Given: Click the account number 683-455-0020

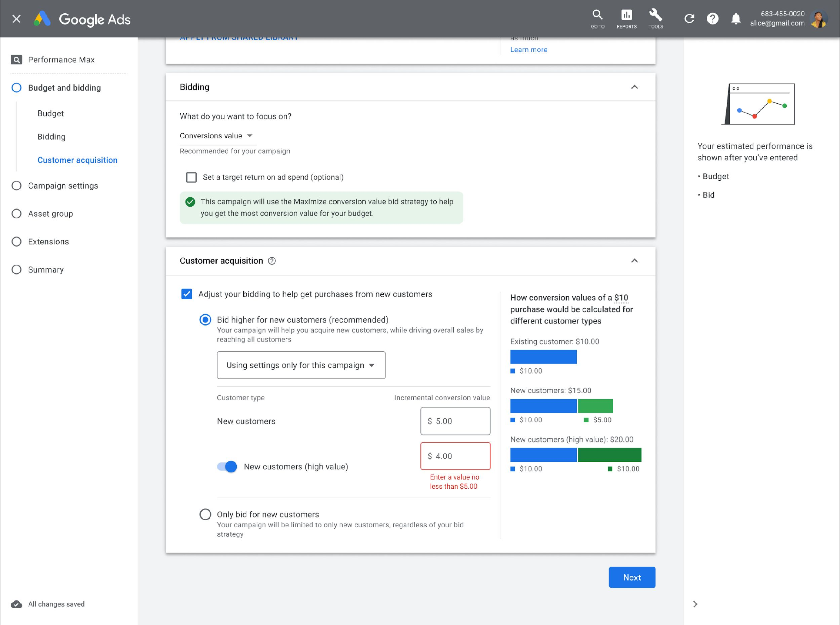Looking at the screenshot, I should click(x=783, y=14).
